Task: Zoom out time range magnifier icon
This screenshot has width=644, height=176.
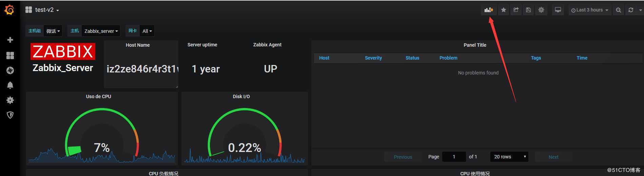Action: point(619,10)
